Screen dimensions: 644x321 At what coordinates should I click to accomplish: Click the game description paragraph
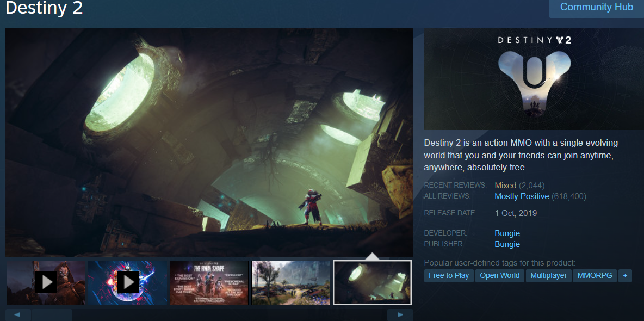click(x=521, y=156)
